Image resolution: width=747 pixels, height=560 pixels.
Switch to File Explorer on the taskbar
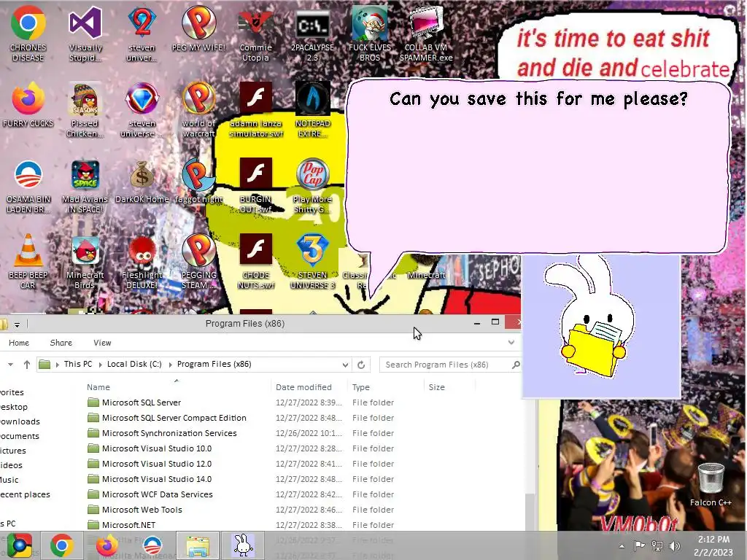tap(198, 545)
